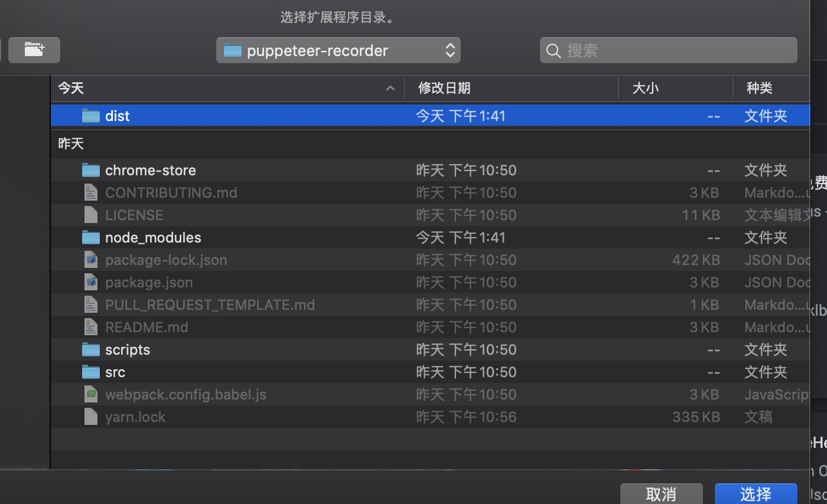Select the row named node_modules
Image resolution: width=827 pixels, height=504 pixels.
pyautogui.click(x=430, y=237)
